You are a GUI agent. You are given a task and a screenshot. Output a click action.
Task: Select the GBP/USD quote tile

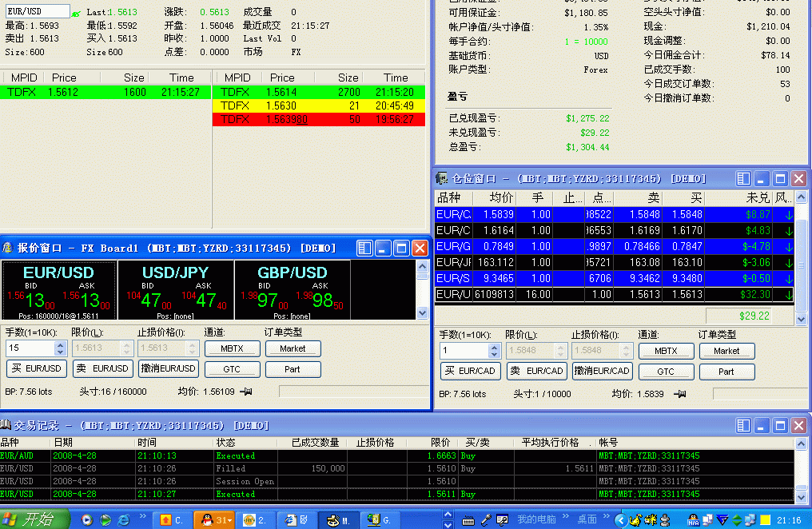292,289
